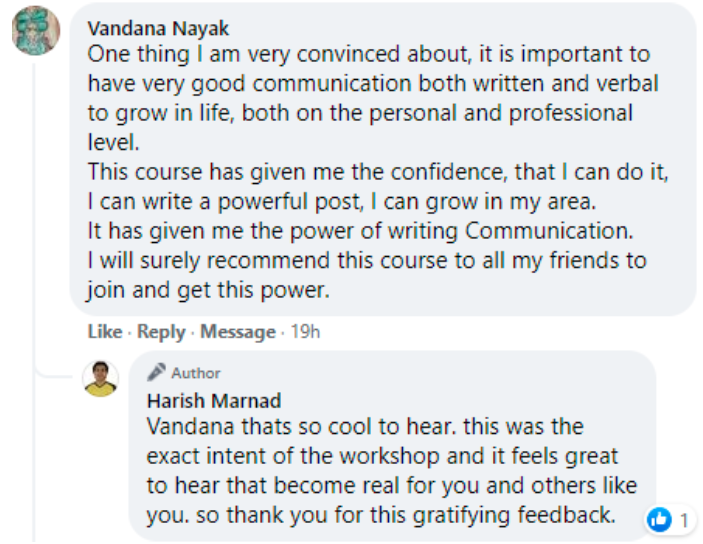This screenshot has width=703, height=544.
Task: Click the line "Vandana thats so cool to hear"
Action: pyautogui.click(x=364, y=427)
